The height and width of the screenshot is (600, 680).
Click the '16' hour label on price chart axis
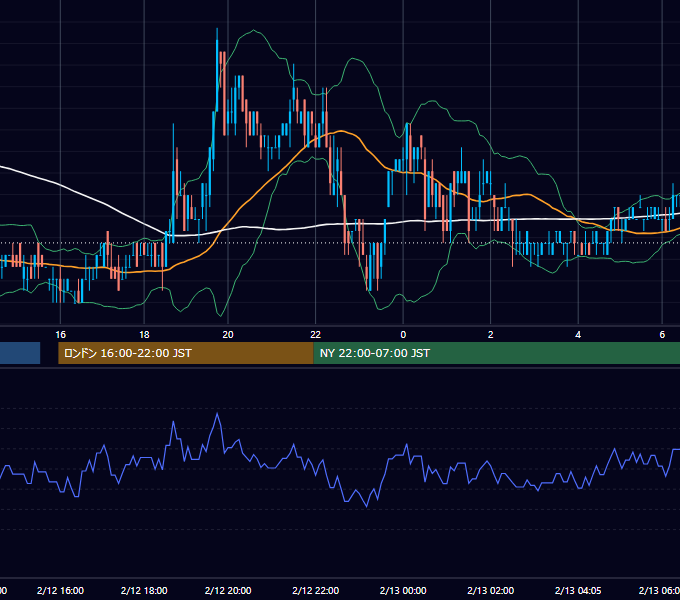tap(60, 335)
